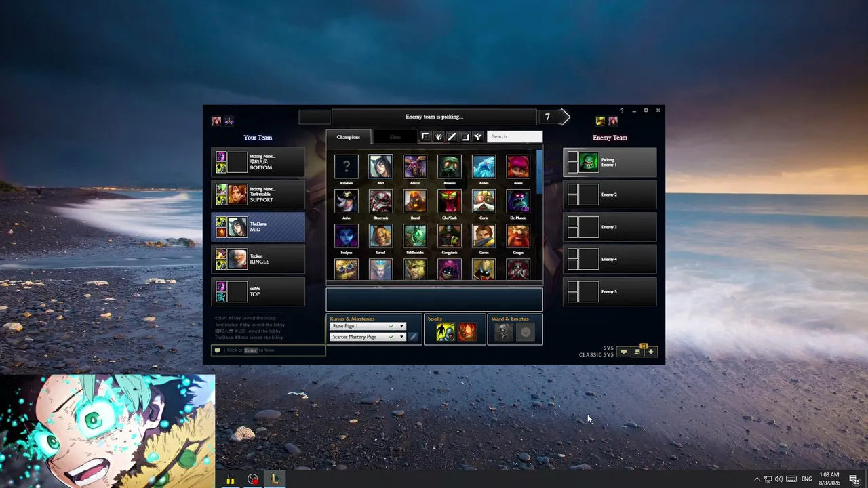This screenshot has width=868, height=488.
Task: Pick Cho'Gath from the champion grid
Action: pyautogui.click(x=449, y=201)
